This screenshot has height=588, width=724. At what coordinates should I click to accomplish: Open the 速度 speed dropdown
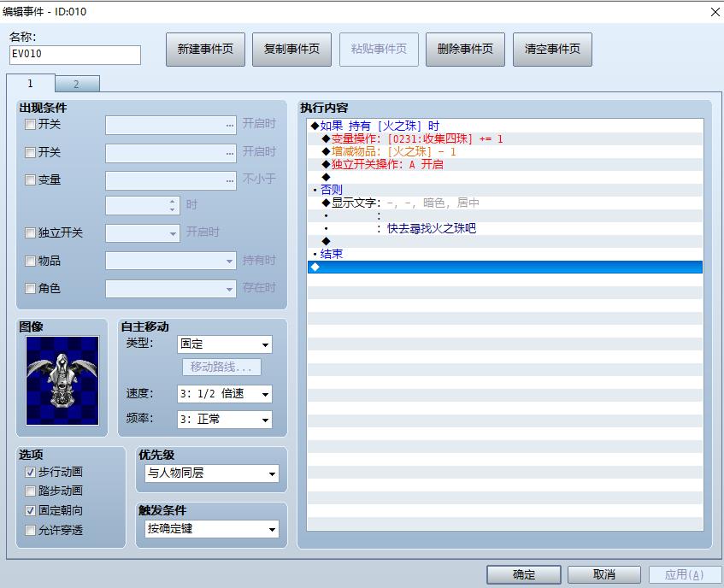coord(225,394)
